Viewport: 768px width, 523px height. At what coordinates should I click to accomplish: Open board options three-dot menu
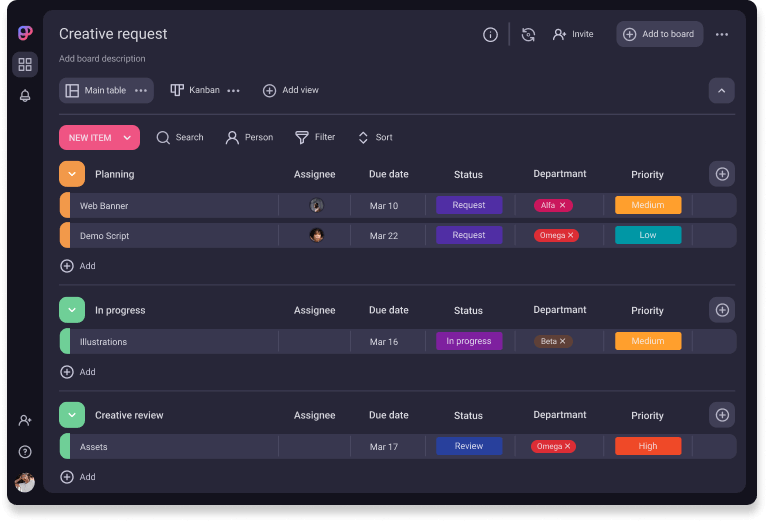[x=722, y=34]
